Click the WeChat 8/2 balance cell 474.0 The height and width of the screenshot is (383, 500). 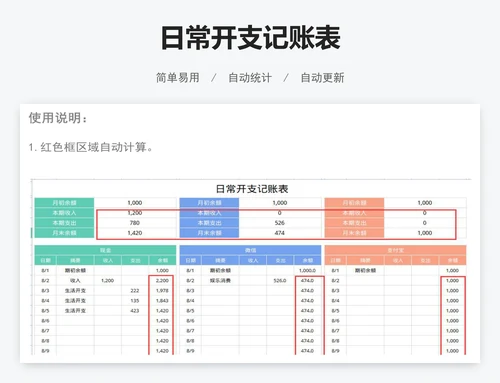pyautogui.click(x=307, y=280)
